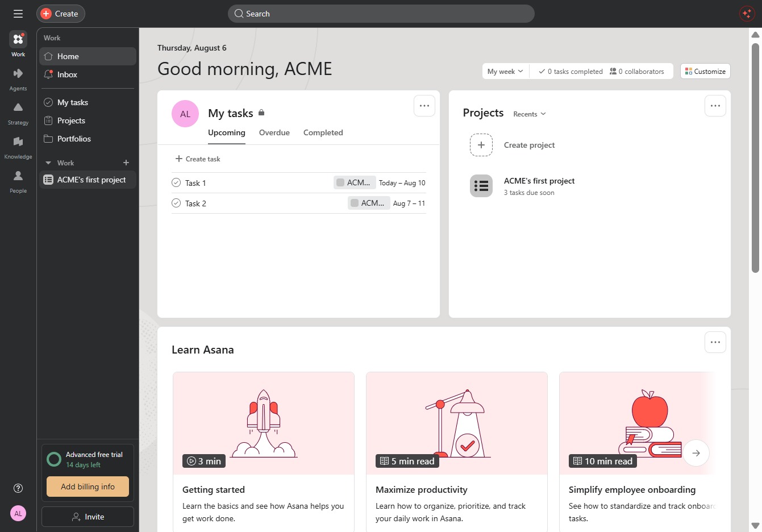Switch to the Overdue tab

274,132
